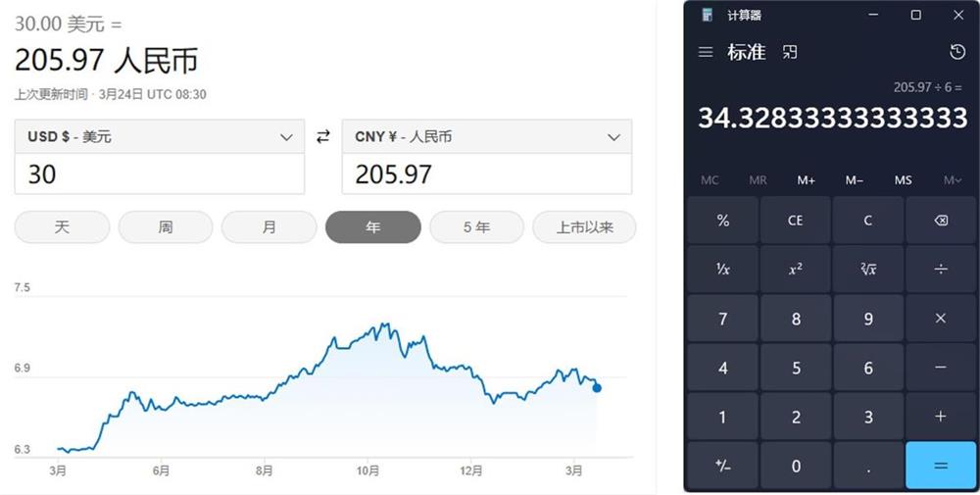The image size is (980, 495).
Task: Select the 5 年 time range option
Action: tap(476, 227)
